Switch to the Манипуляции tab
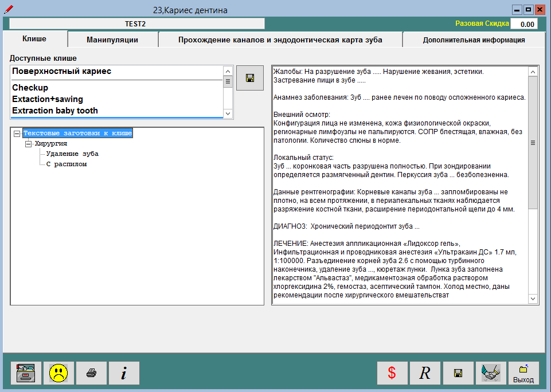 [x=112, y=40]
